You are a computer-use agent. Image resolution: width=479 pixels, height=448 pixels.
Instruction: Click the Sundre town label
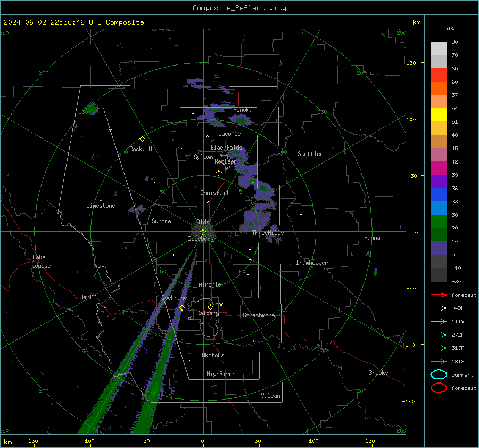coord(161,221)
